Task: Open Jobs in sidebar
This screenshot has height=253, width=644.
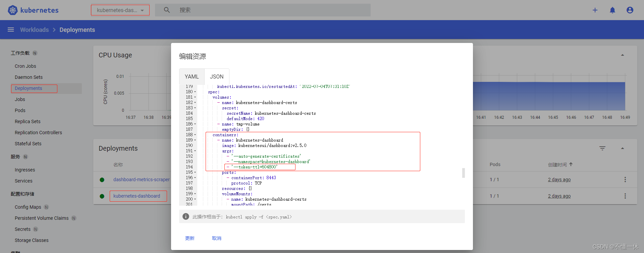Action: click(20, 99)
